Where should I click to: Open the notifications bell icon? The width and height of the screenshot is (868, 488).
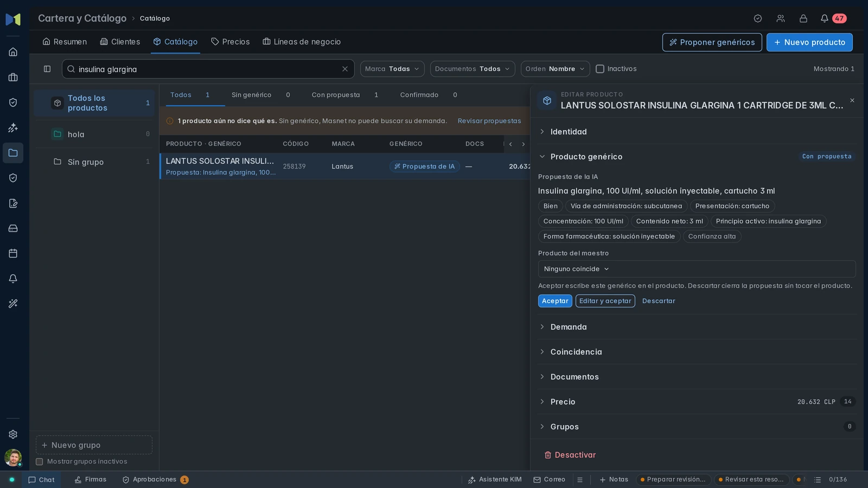click(824, 18)
